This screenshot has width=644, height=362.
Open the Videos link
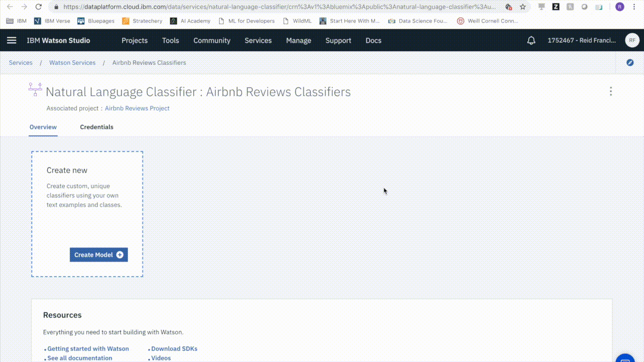[161, 358]
